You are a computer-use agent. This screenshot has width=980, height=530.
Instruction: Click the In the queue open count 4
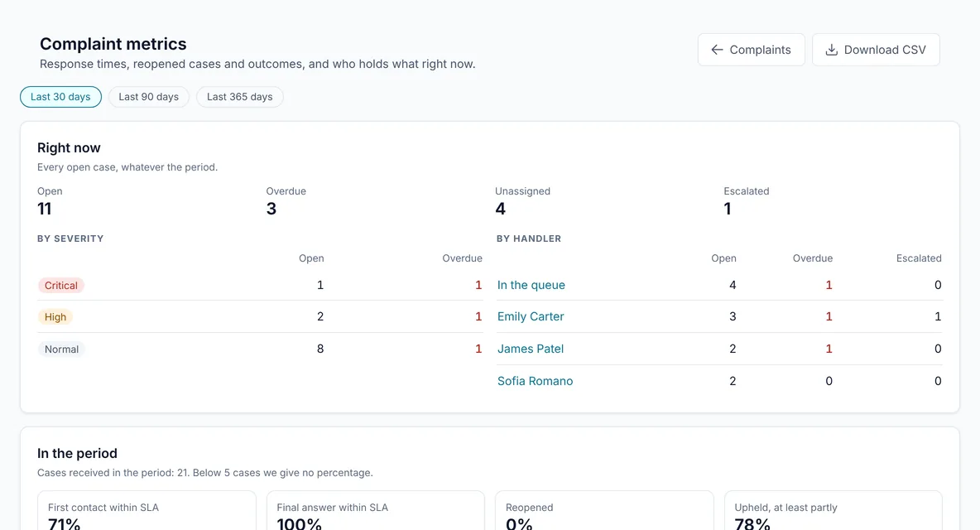click(x=733, y=285)
